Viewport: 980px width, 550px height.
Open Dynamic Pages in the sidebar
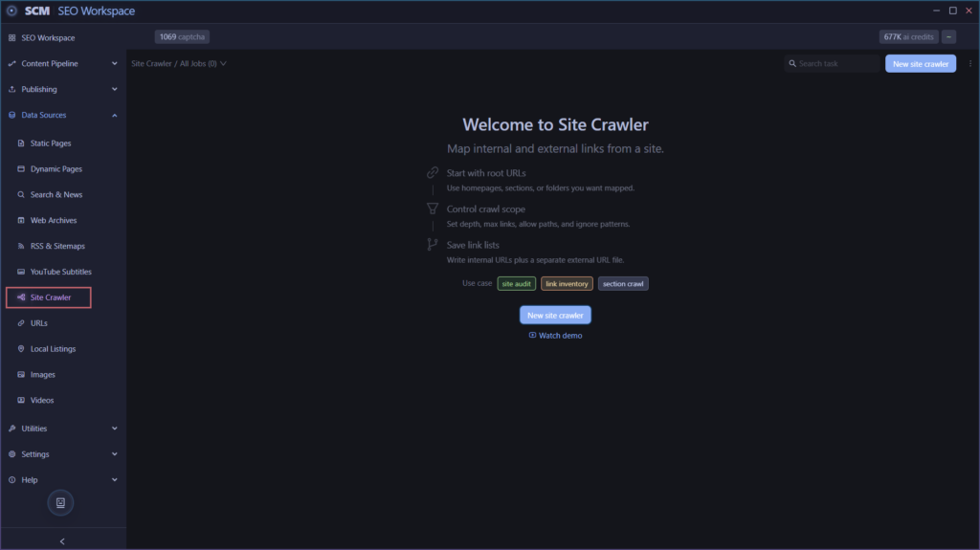click(56, 168)
